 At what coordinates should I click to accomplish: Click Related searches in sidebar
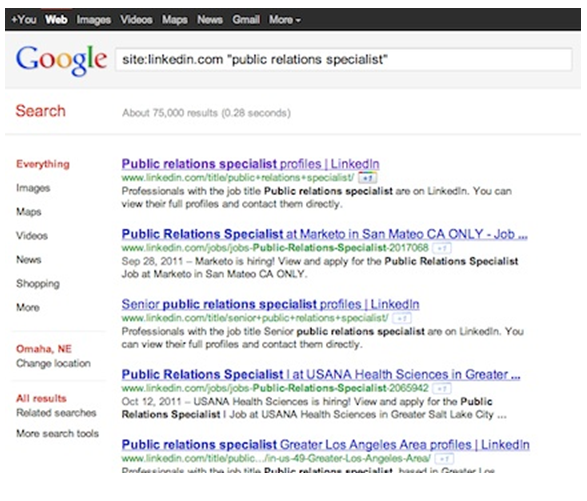pyautogui.click(x=56, y=413)
